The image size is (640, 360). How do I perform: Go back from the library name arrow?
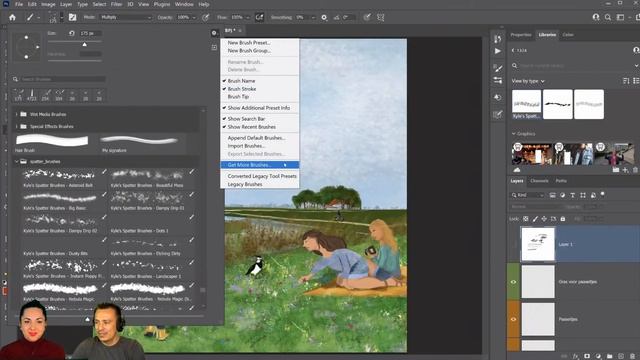pos(513,50)
